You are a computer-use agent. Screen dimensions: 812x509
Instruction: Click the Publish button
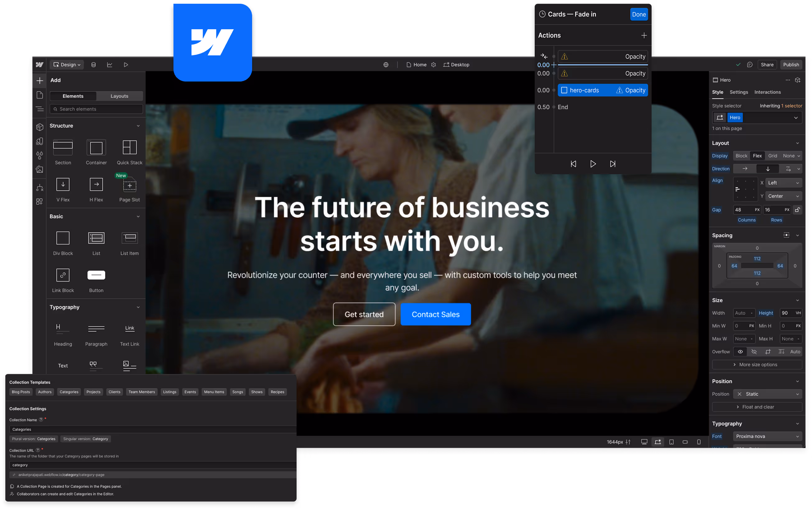tap(791, 65)
